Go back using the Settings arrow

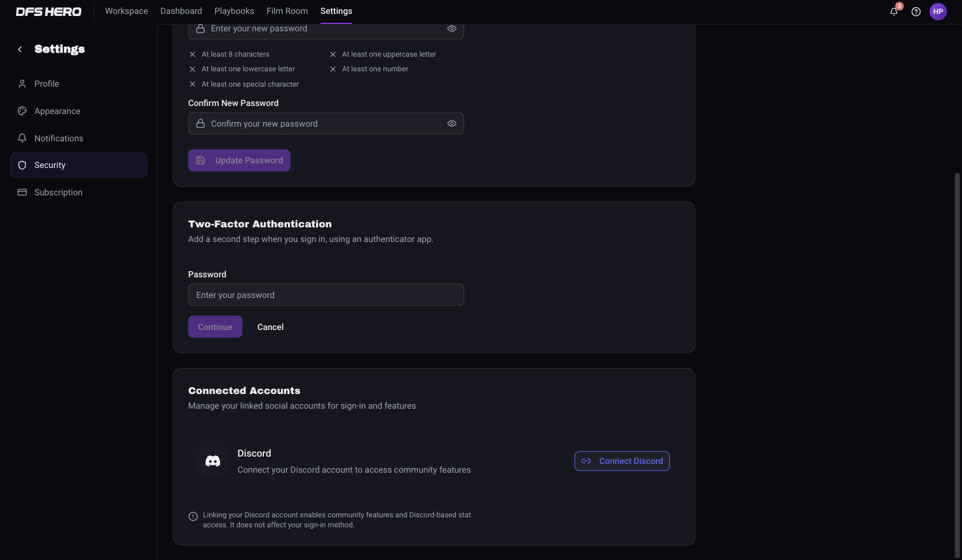coord(20,49)
